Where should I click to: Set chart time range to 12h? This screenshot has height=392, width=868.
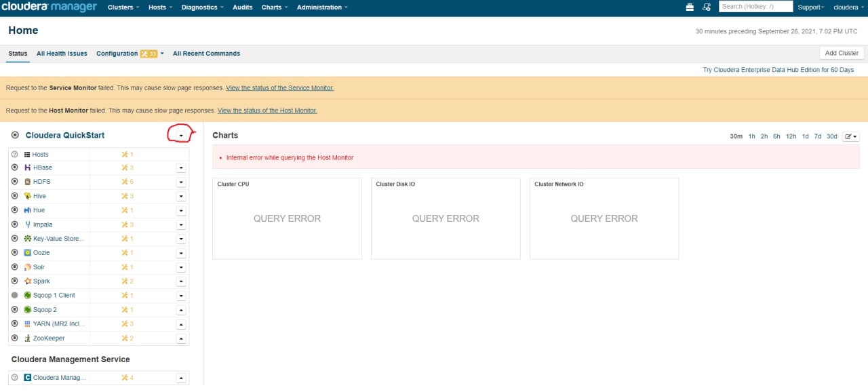coord(791,136)
